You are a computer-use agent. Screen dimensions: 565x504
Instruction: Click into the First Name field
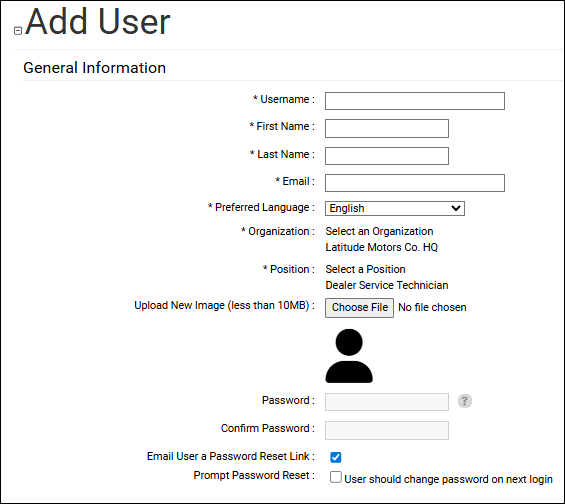point(387,129)
